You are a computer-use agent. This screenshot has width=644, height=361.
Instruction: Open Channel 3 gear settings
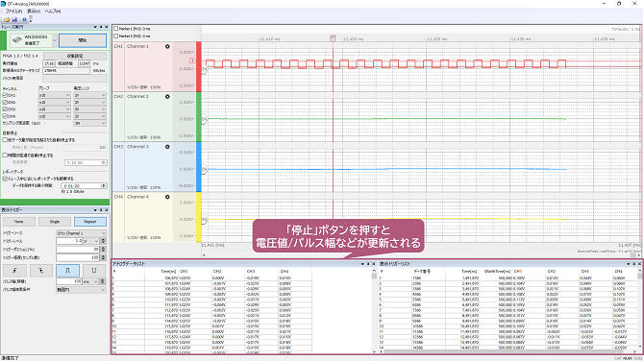point(167,147)
